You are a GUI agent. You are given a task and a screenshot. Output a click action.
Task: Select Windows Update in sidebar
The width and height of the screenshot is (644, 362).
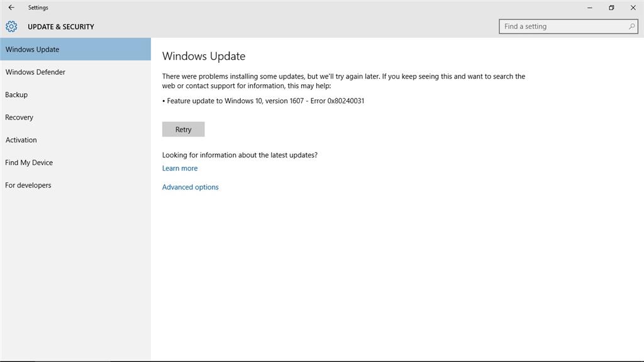[75, 49]
